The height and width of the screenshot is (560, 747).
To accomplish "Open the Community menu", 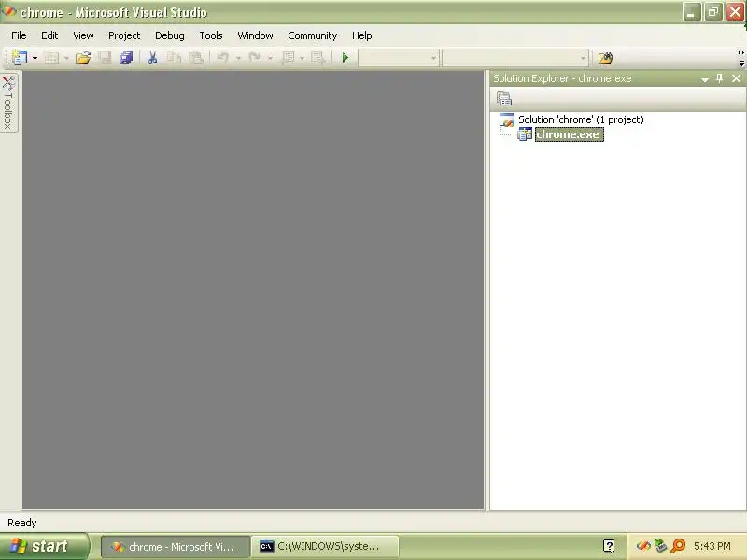I will pyautogui.click(x=313, y=35).
